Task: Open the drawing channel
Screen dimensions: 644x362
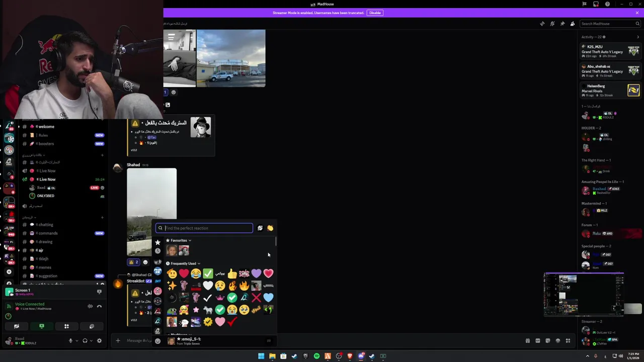Action: pyautogui.click(x=63, y=242)
